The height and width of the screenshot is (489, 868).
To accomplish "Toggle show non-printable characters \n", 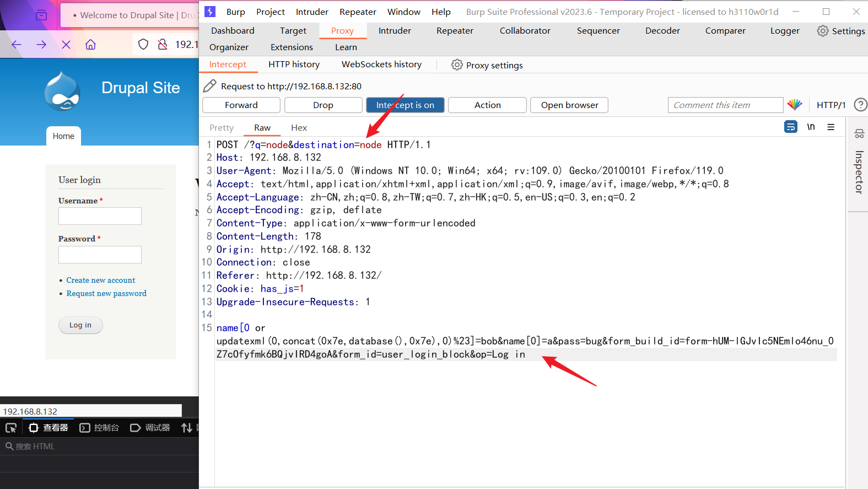I will coord(811,127).
